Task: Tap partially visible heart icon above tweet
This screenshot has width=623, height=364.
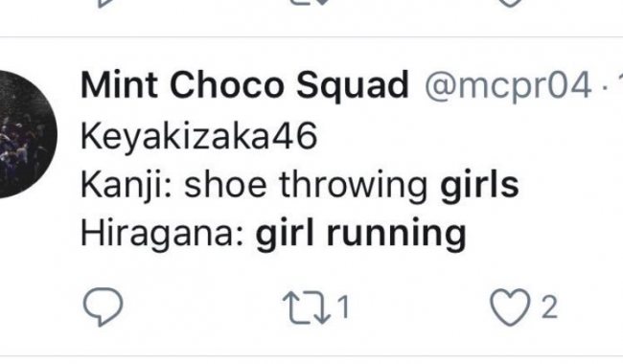Action: [510, 3]
